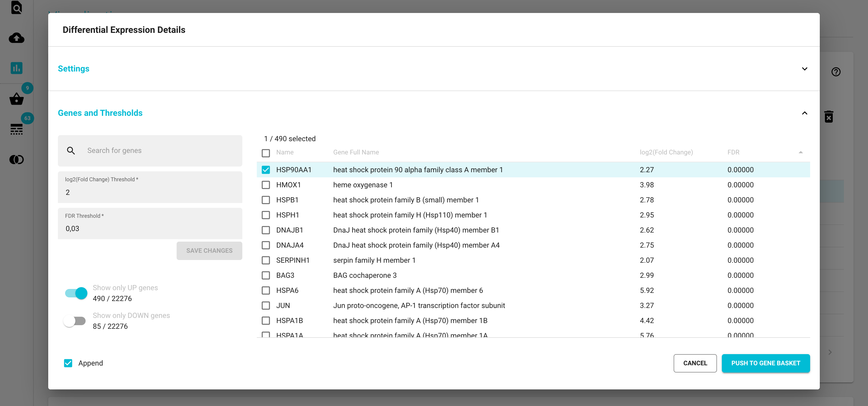868x406 pixels.
Task: Select the bar chart visualization icon
Action: [16, 68]
